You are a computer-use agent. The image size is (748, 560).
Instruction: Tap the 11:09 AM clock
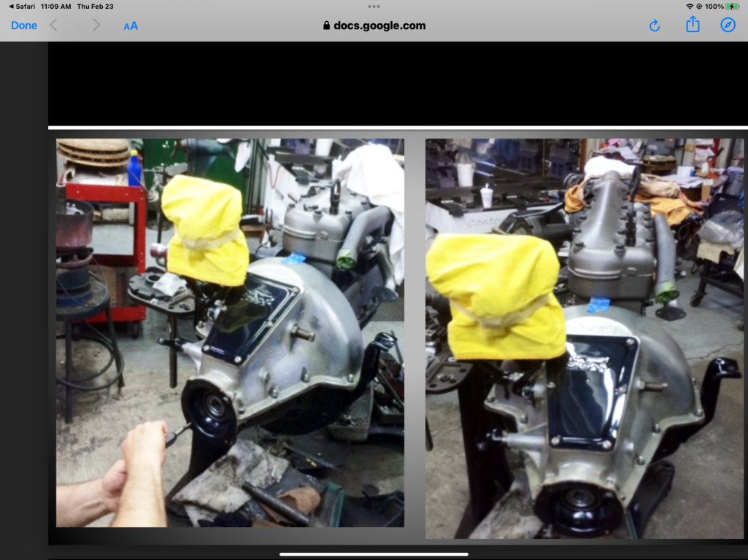click(55, 7)
